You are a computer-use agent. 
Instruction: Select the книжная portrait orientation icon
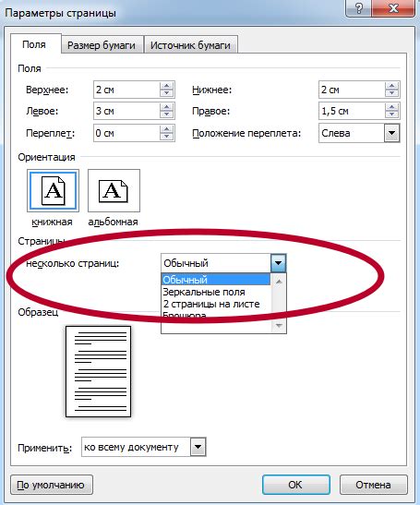(x=54, y=191)
